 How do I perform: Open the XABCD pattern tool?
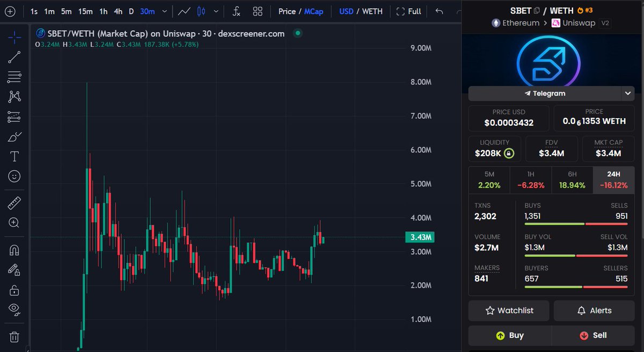(x=14, y=96)
